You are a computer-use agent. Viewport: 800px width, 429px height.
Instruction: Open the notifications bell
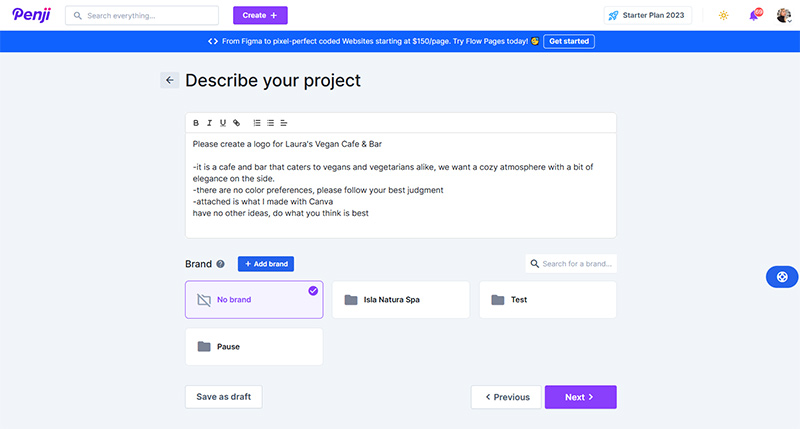pyautogui.click(x=754, y=15)
